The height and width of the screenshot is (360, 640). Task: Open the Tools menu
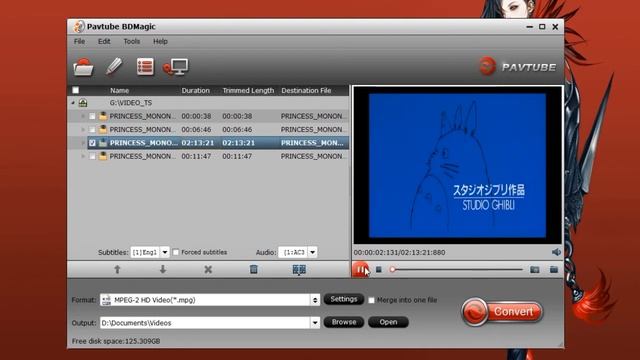(x=132, y=41)
